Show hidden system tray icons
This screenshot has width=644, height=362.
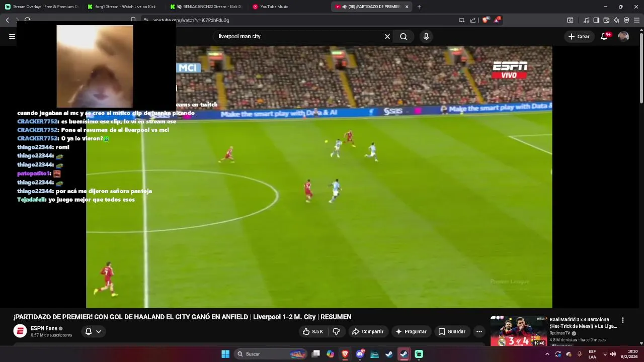(x=547, y=354)
